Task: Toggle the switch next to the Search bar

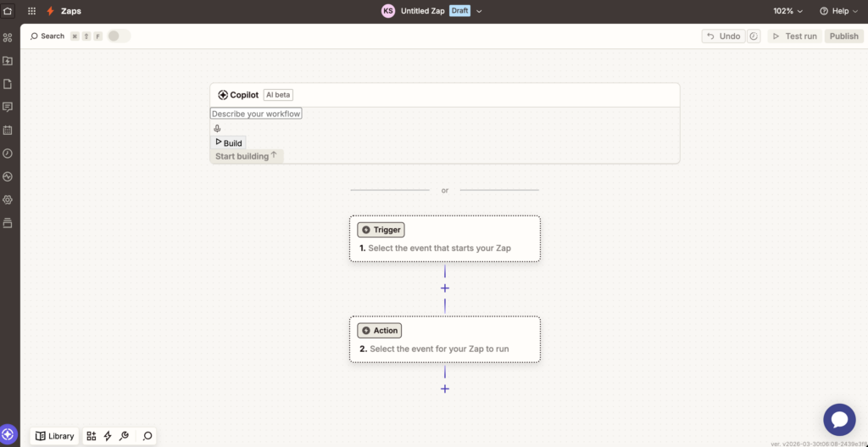Action: pyautogui.click(x=119, y=36)
